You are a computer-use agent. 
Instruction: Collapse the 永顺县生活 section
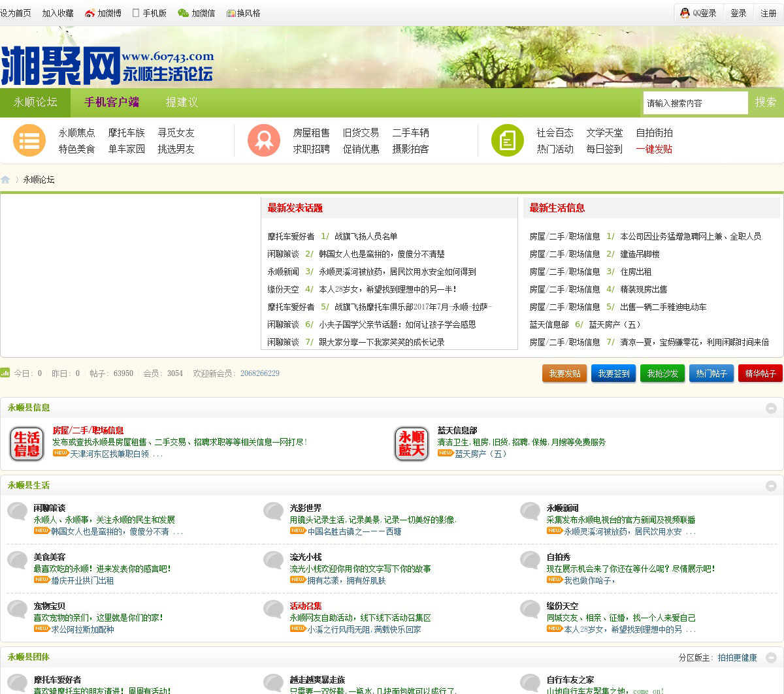771,486
